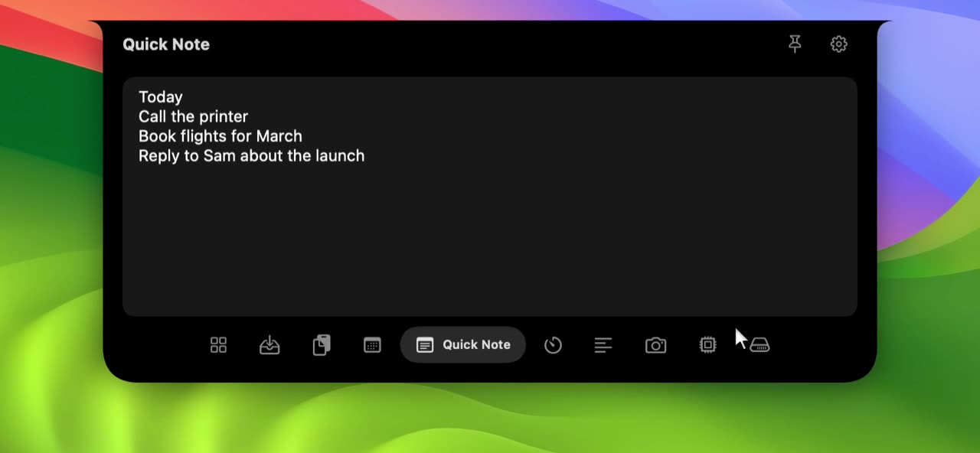Screen dimensions: 980x453
Task: Click 'Reply to Sam about the launch'
Action: pos(251,156)
